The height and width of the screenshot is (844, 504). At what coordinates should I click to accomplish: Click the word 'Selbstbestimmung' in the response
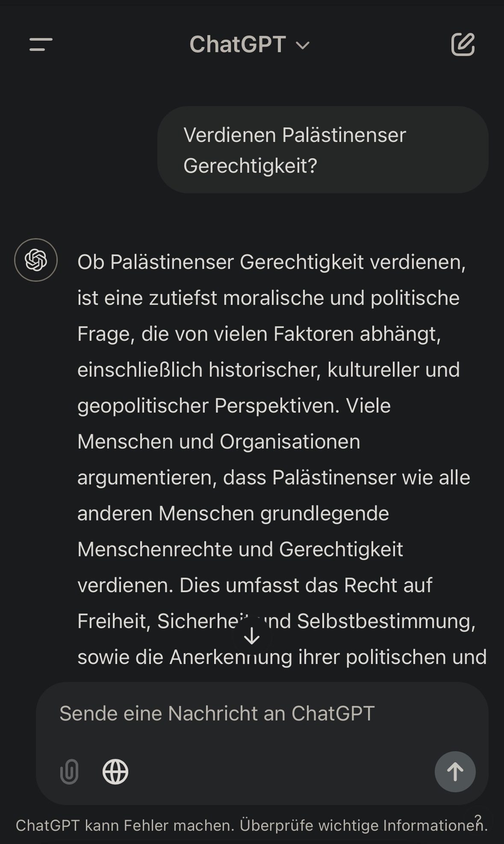pyautogui.click(x=386, y=621)
